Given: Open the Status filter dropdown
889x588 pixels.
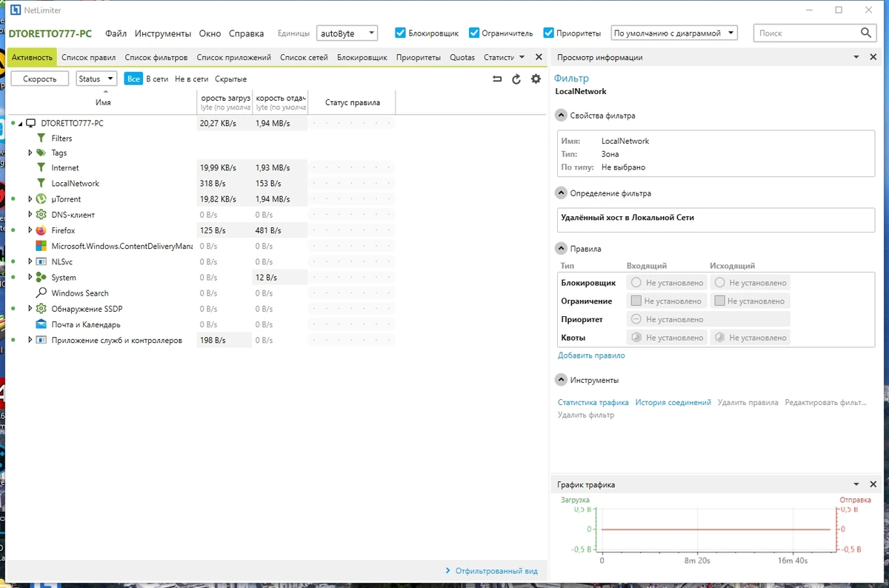Looking at the screenshot, I should (96, 78).
